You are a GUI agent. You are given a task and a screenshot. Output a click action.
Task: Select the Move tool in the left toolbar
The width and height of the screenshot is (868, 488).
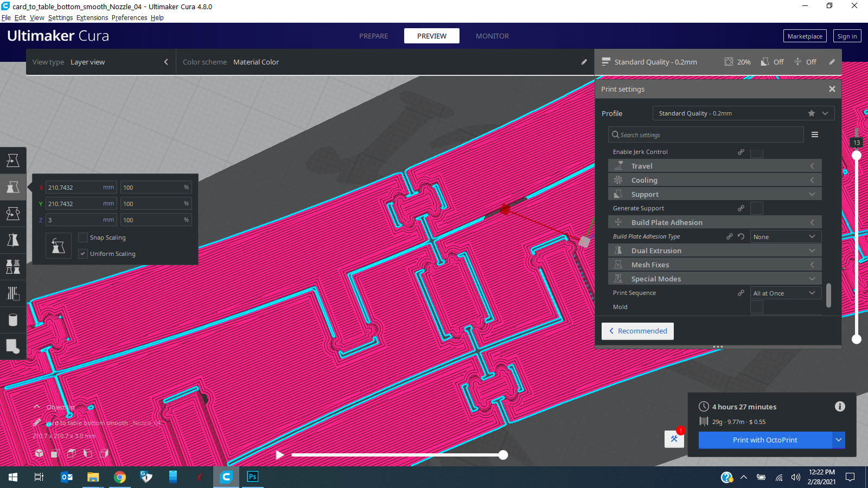click(13, 160)
